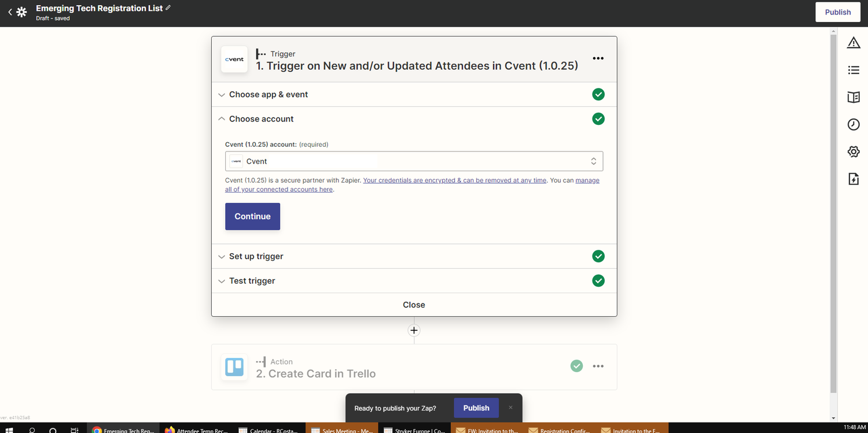868x433 pixels.
Task: Open the Zap settings gear
Action: coord(854,151)
